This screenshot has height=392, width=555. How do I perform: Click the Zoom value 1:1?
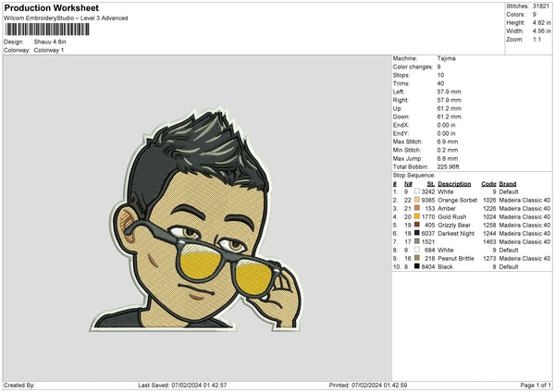536,39
